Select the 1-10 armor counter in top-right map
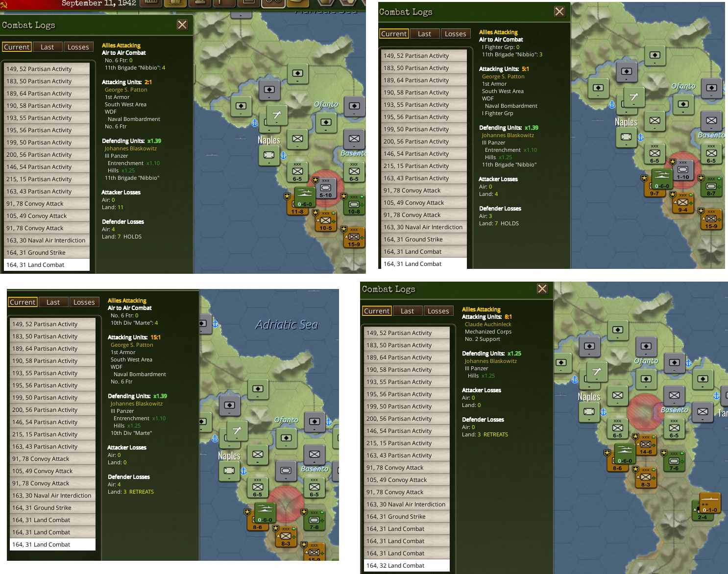 coord(683,170)
